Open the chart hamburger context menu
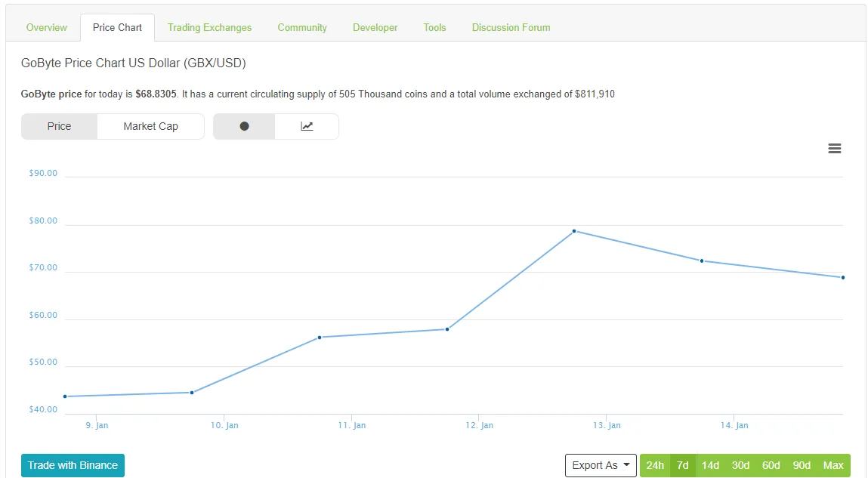The height and width of the screenshot is (478, 868). click(834, 148)
